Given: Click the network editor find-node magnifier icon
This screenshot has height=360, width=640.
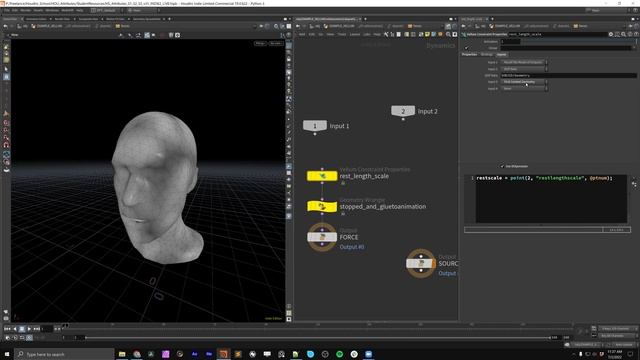Looking at the screenshot, I should [x=448, y=34].
